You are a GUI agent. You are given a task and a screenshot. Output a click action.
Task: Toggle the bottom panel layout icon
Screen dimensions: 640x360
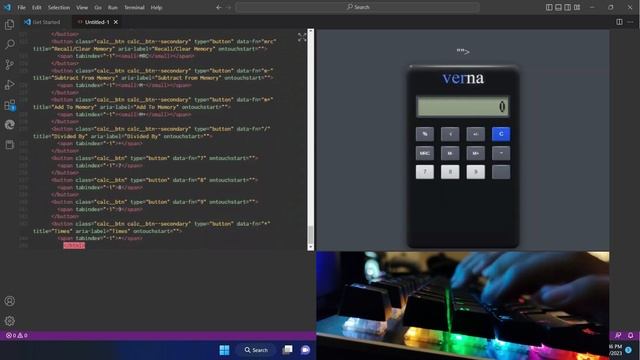click(558, 7)
